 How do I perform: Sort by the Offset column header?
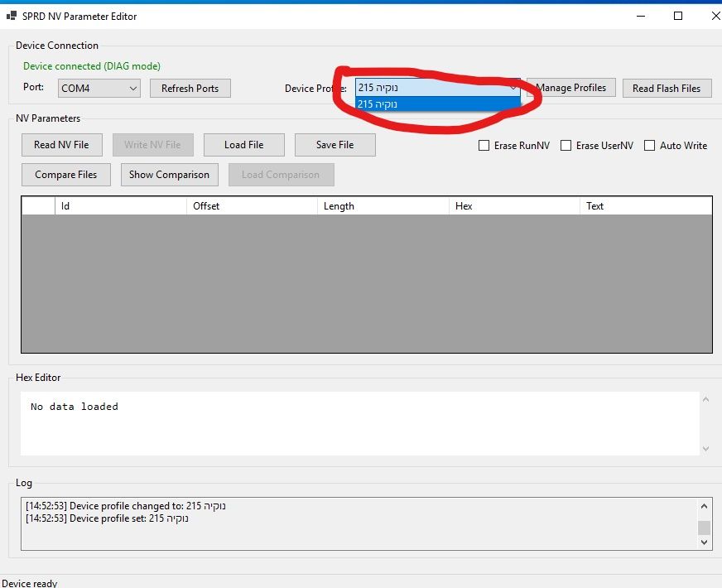252,206
